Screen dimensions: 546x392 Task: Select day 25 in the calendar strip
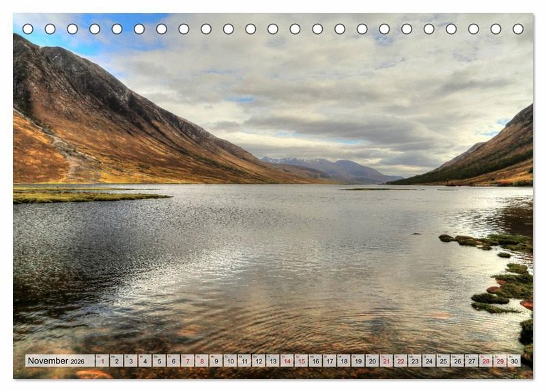tap(444, 361)
